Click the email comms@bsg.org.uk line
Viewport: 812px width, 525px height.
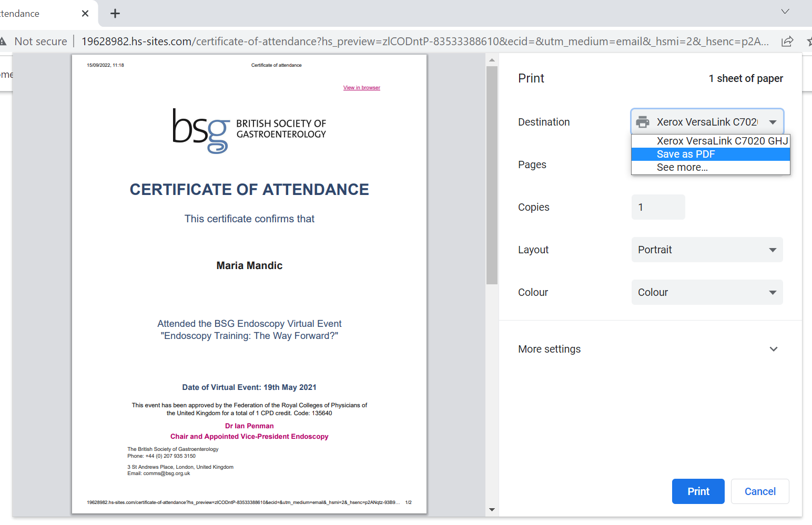pyautogui.click(x=159, y=473)
